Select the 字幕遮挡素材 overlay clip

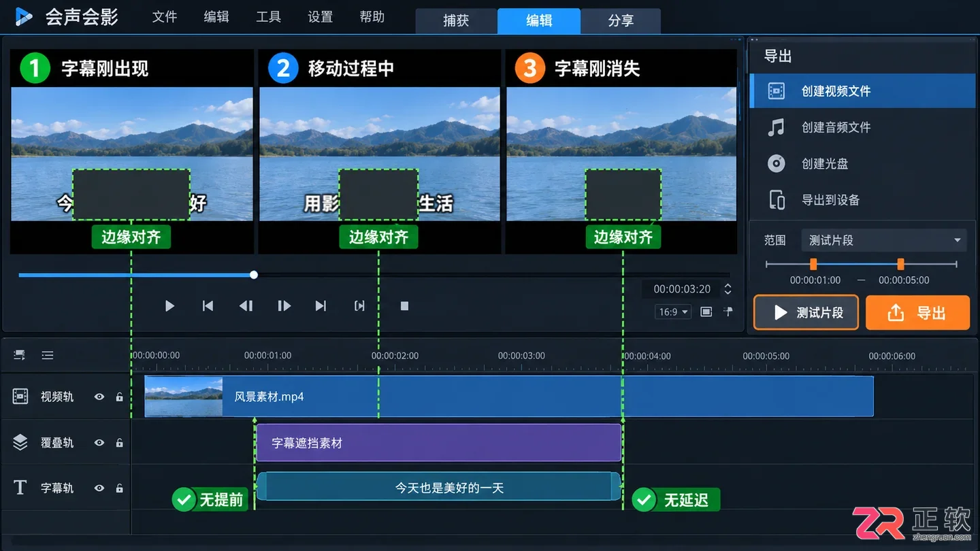point(439,443)
